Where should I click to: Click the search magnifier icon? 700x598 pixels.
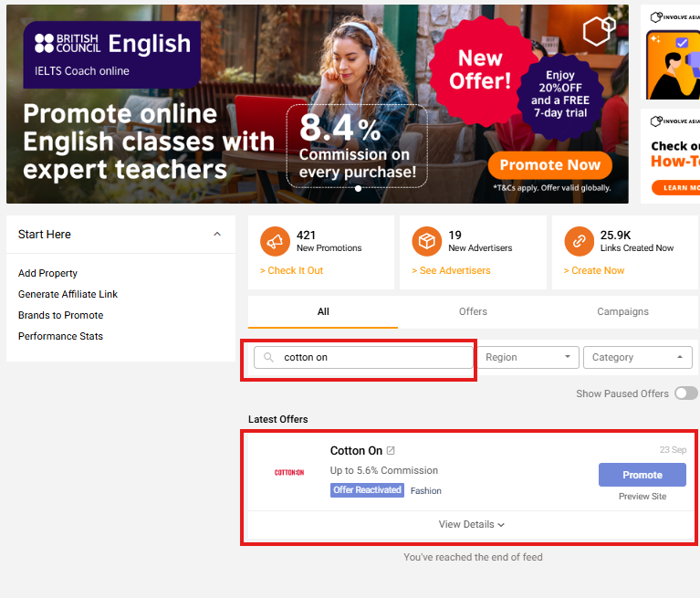[x=268, y=357]
